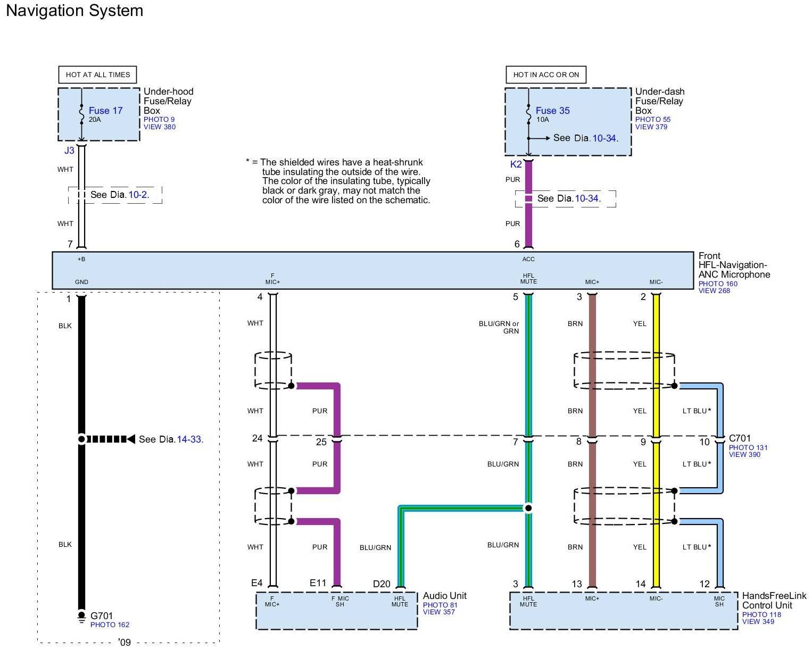The height and width of the screenshot is (650, 812).
Task: Click the J3 connector label
Action: (69, 151)
